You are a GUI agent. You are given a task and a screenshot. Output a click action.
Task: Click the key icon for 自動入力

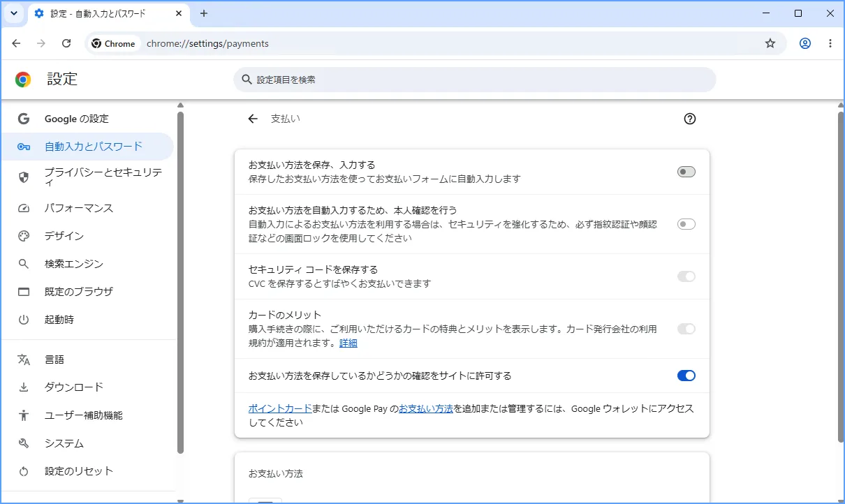24,147
